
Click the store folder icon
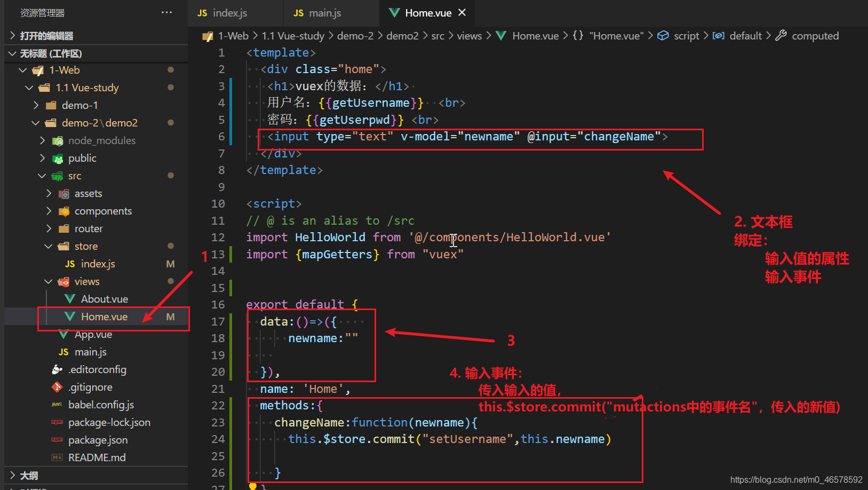tap(64, 246)
